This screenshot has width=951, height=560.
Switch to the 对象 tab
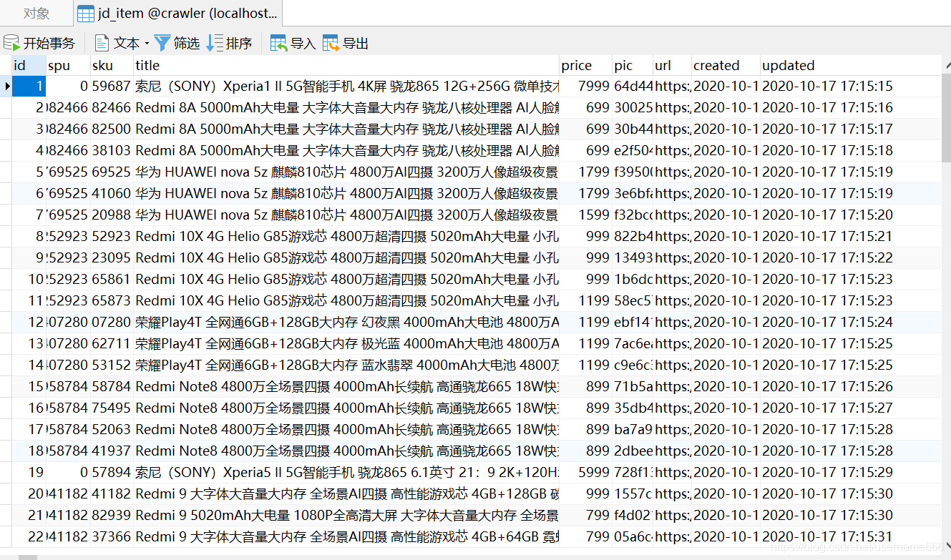click(36, 13)
